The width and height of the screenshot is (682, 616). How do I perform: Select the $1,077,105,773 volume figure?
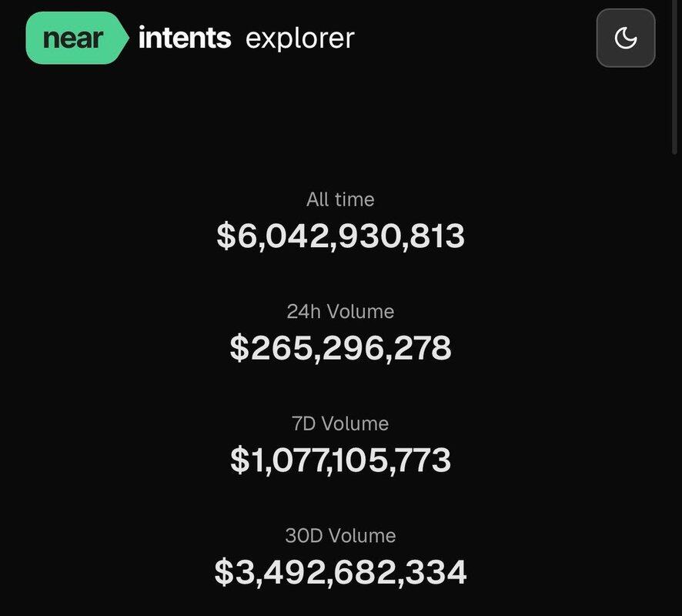(340, 460)
